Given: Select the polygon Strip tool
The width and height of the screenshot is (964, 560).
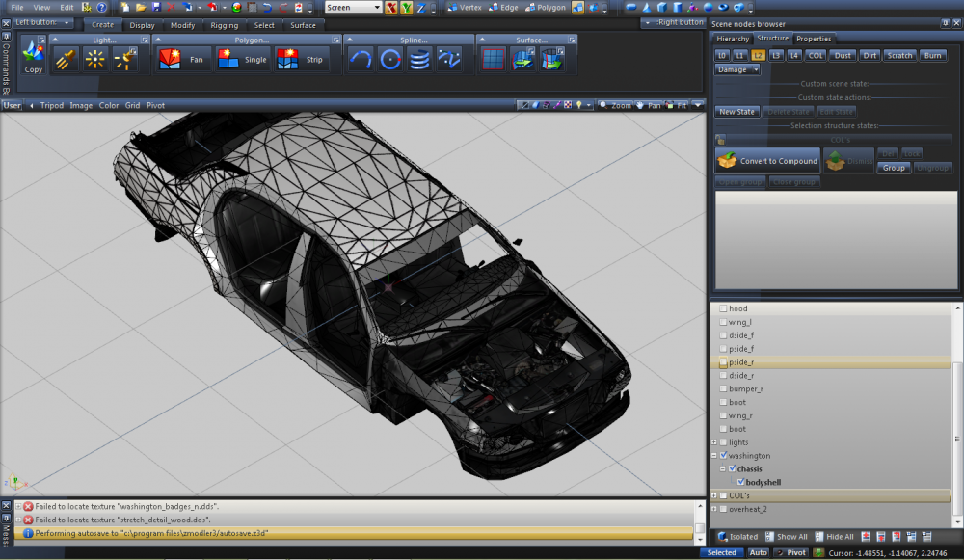Looking at the screenshot, I should tap(302, 60).
